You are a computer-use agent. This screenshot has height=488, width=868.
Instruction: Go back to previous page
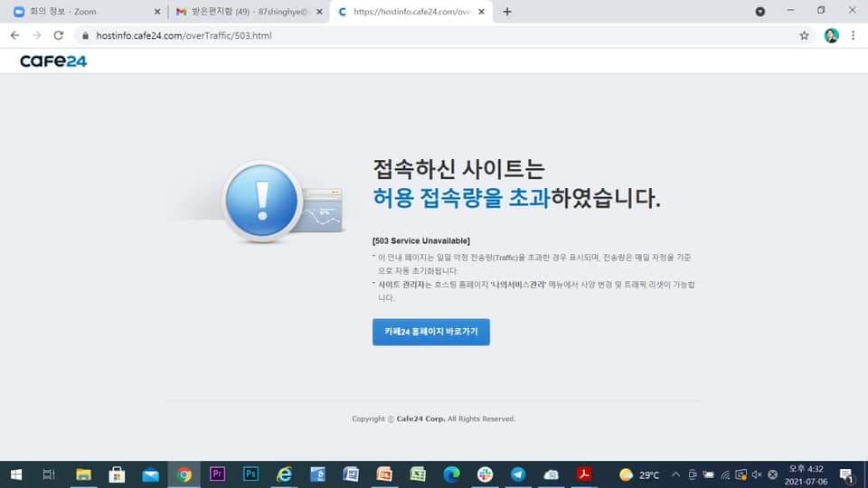point(15,35)
